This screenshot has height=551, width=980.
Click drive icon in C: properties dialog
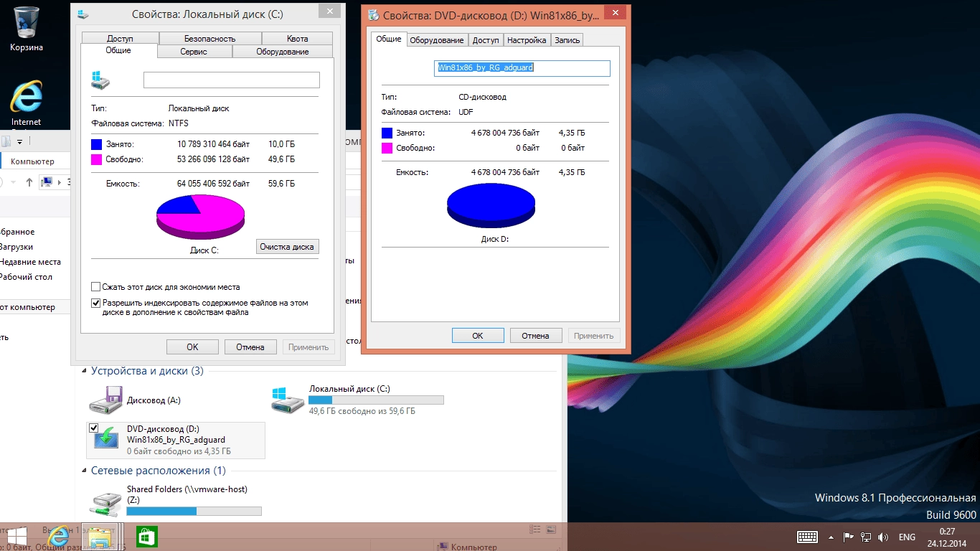[100, 80]
